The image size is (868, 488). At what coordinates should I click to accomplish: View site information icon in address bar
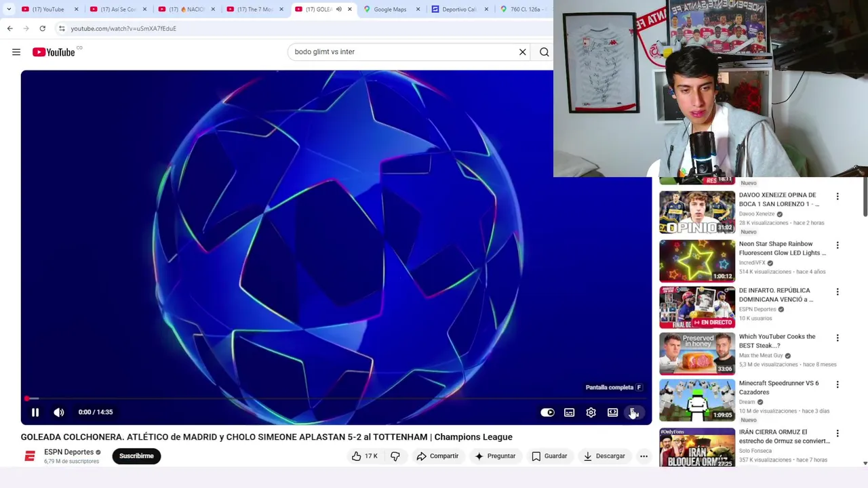tap(62, 28)
